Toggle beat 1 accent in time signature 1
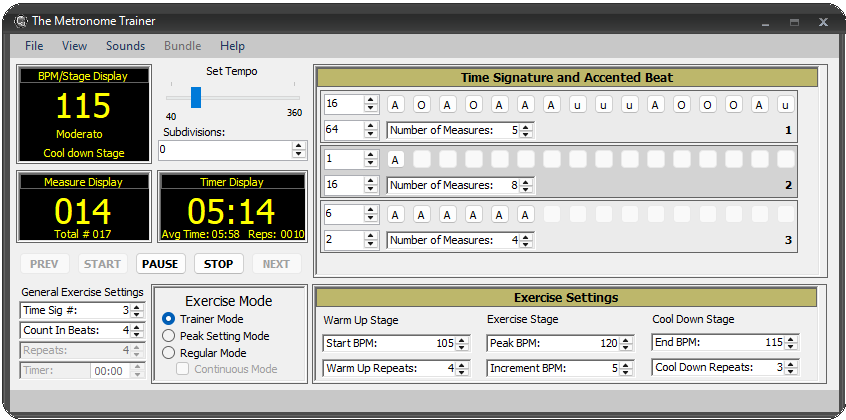The height and width of the screenshot is (420, 846). [x=395, y=105]
